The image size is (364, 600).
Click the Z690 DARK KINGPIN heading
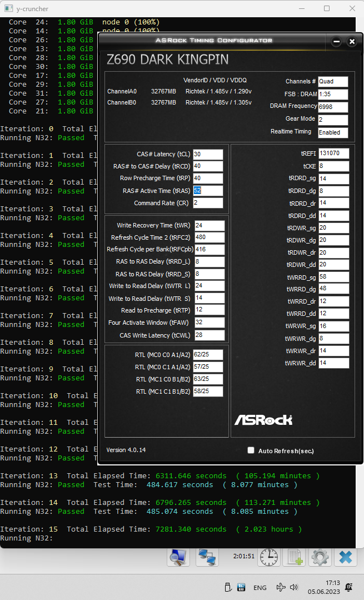[x=168, y=59]
